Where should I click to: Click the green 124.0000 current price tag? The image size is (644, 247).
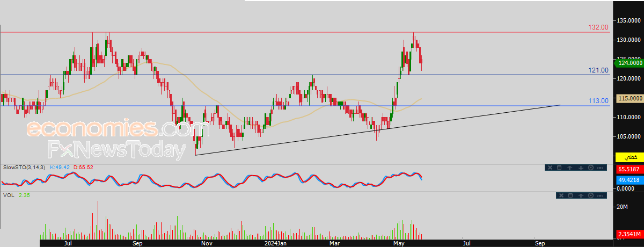629,63
